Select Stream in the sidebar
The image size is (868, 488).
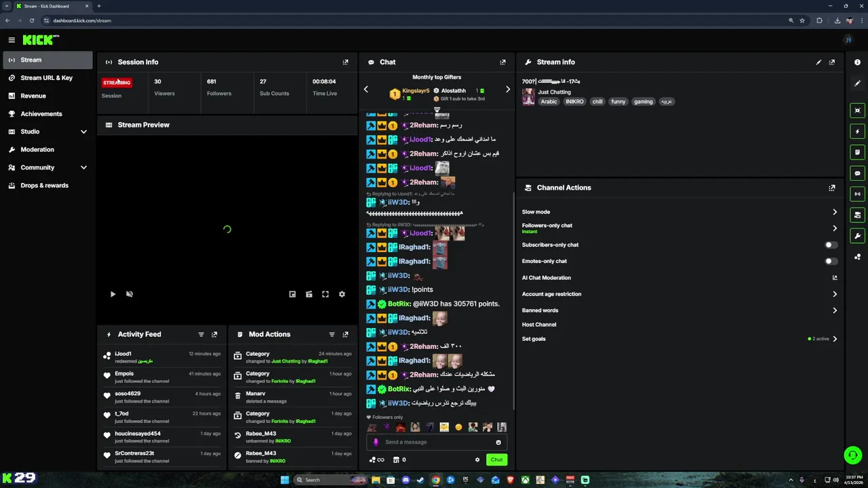pos(47,60)
